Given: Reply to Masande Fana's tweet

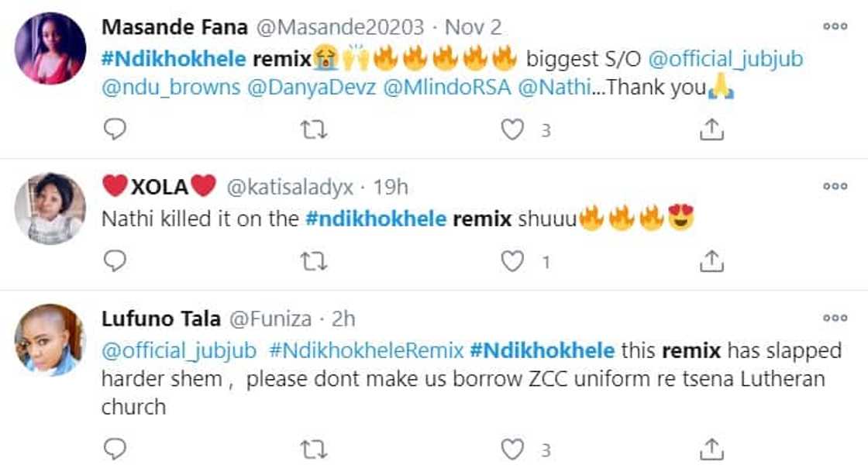Looking at the screenshot, I should tap(115, 129).
